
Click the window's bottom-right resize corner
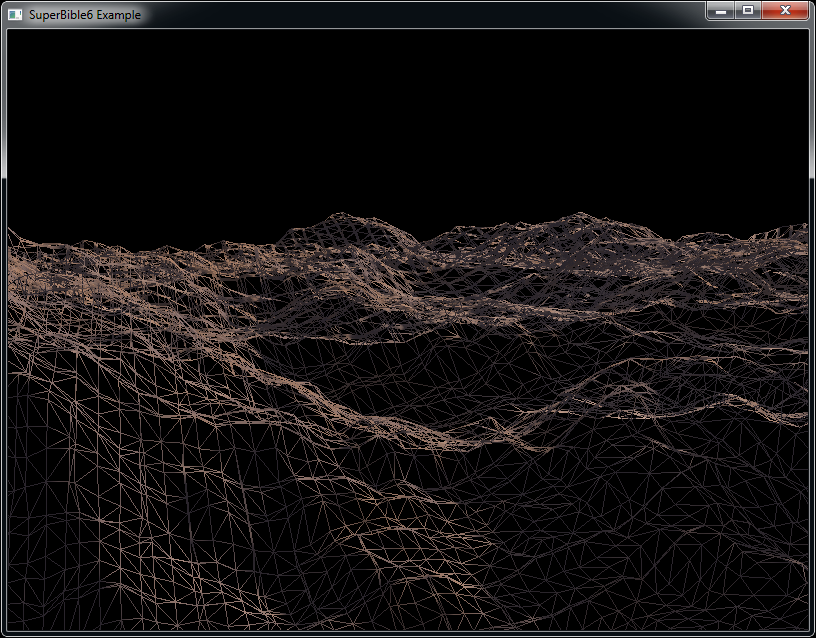click(812, 634)
